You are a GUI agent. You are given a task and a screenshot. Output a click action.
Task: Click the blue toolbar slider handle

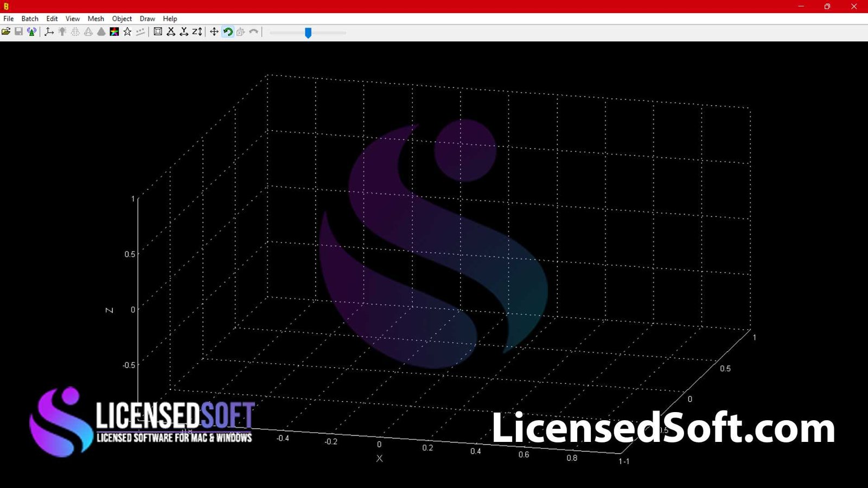[308, 33]
